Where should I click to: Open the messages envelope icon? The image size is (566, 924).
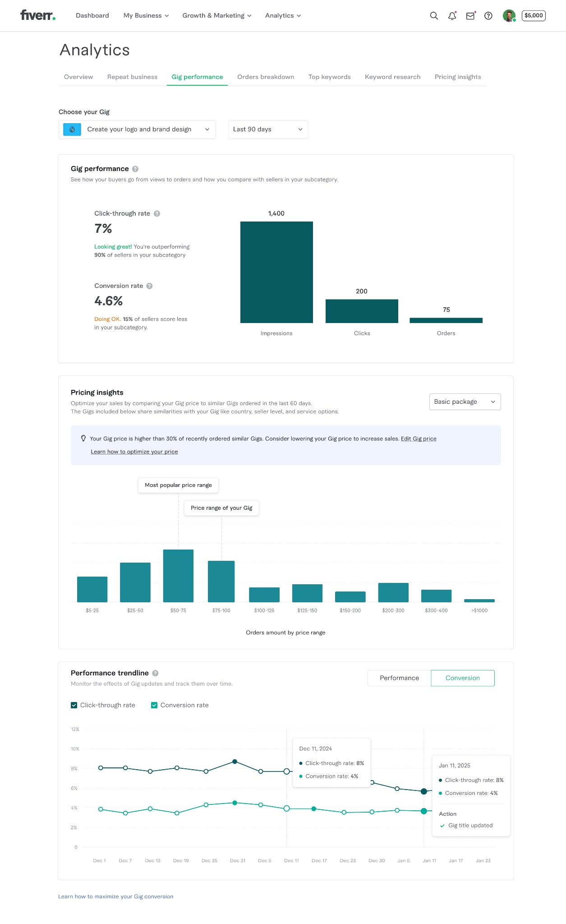[470, 16]
